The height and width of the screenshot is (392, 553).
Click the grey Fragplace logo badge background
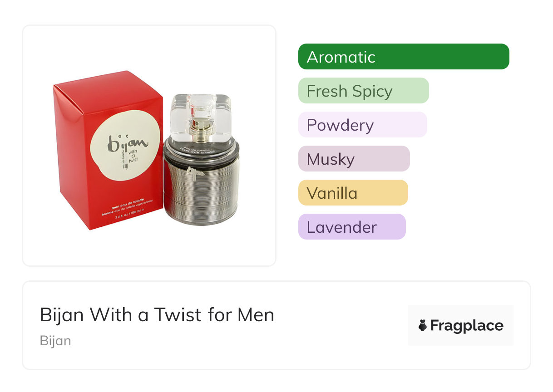(x=461, y=325)
